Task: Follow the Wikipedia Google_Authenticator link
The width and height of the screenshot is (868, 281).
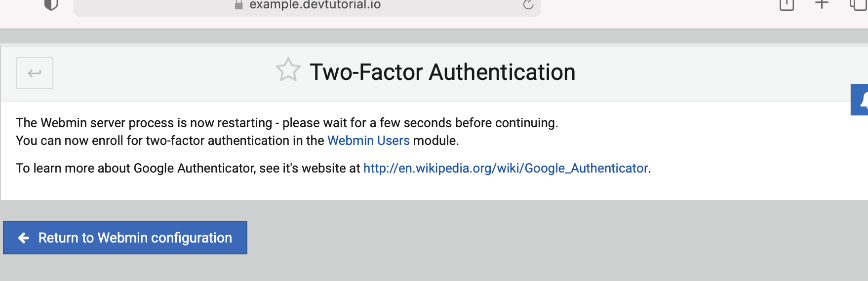Action: coord(506,168)
